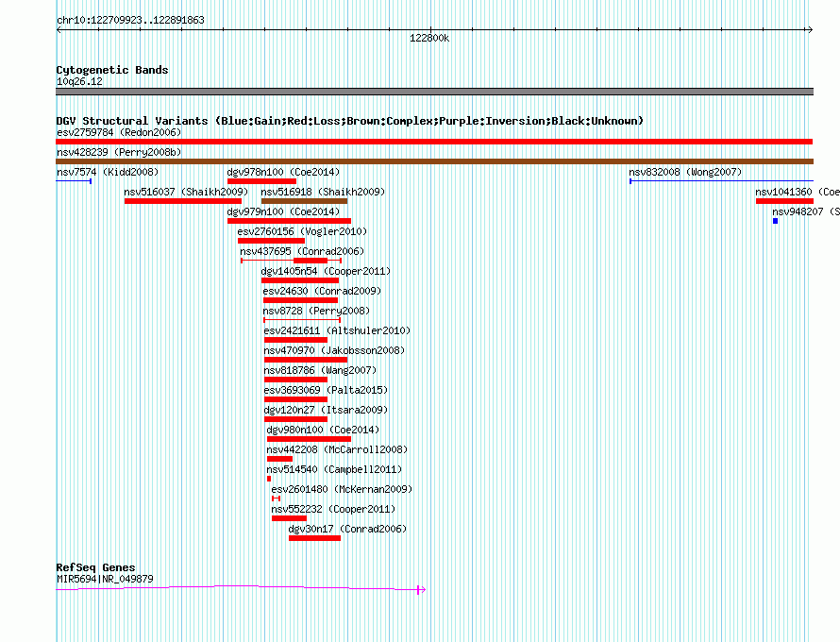Click the esv2601480 small red interval marker
This screenshot has width=840, height=642.
[277, 498]
